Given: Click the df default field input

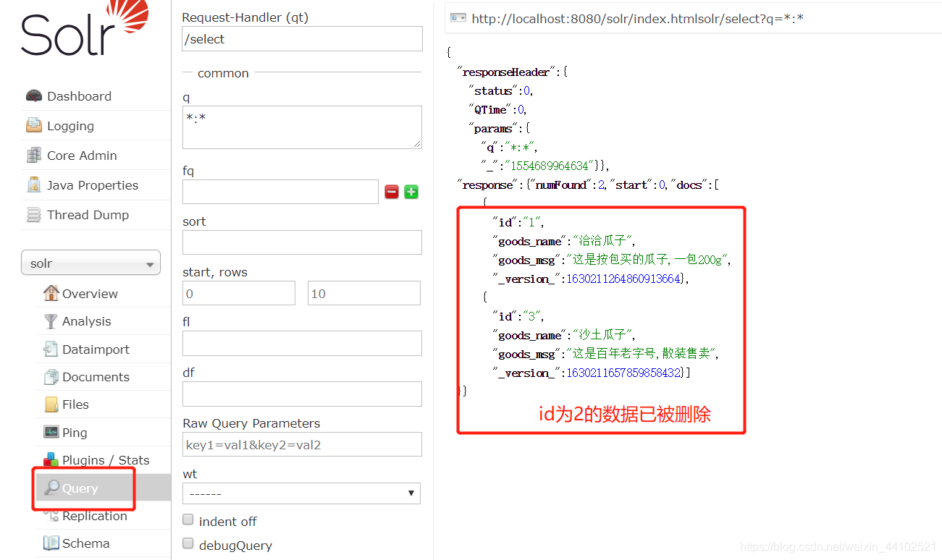Looking at the screenshot, I should (302, 394).
